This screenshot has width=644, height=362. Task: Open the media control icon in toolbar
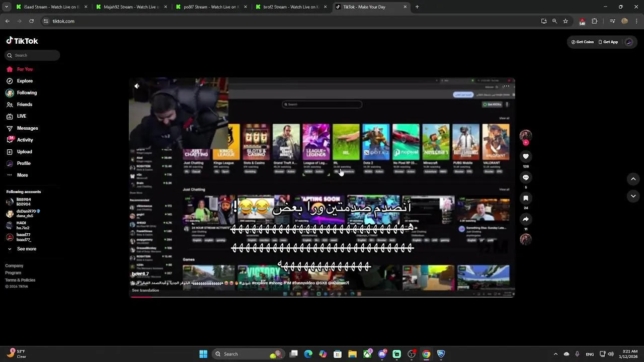(612, 21)
